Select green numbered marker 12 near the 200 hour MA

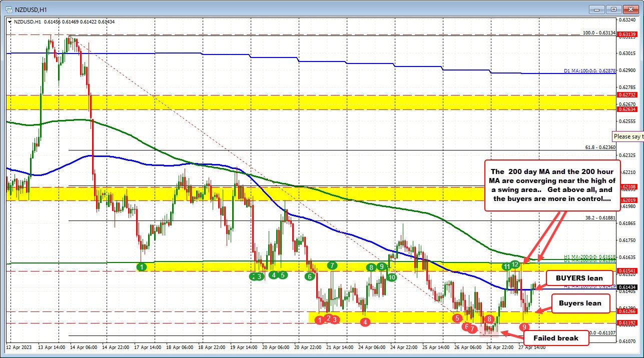click(514, 263)
